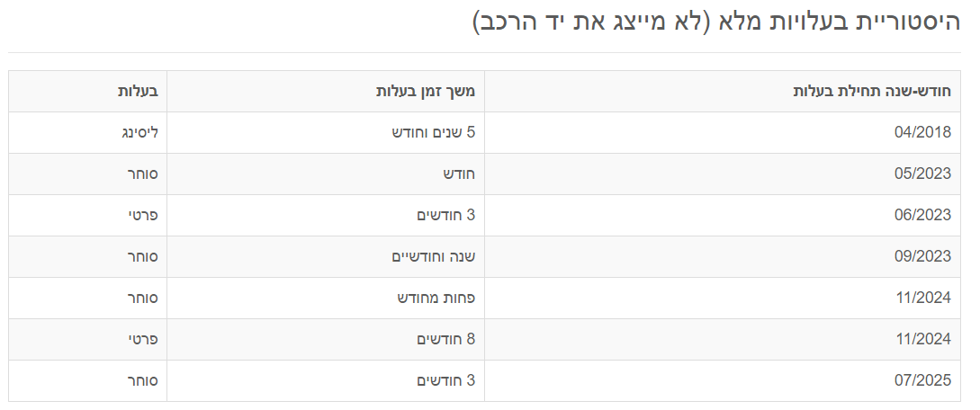Viewport: 980px width, 410px height.
Task: Select 3 חודשים in the 07/2025 row
Action: 445,381
